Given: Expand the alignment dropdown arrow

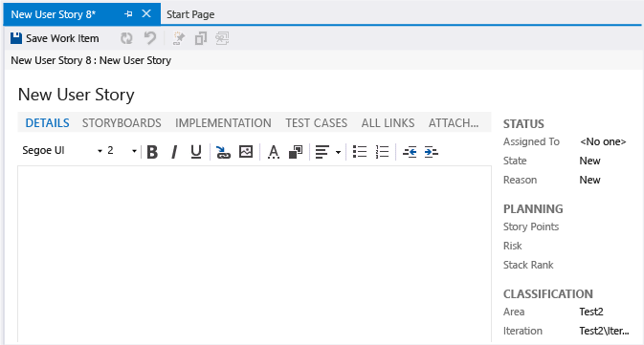Looking at the screenshot, I should (338, 152).
